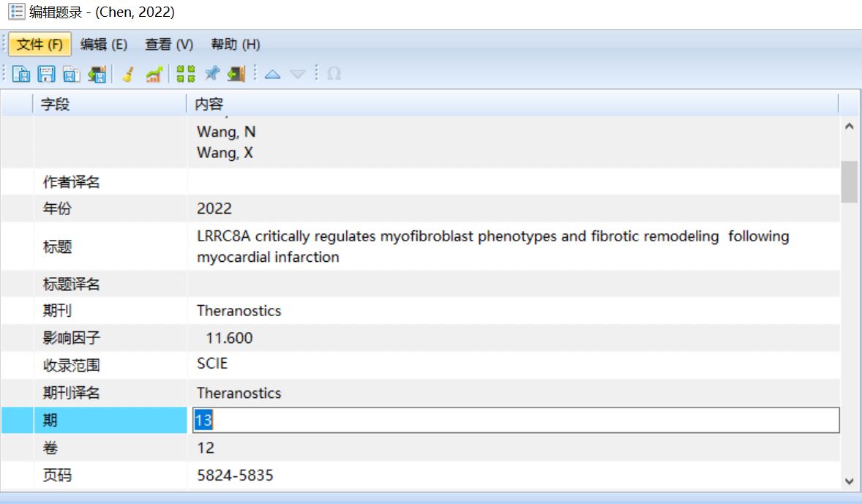This screenshot has width=862, height=504.
Task: Select the 期刊译名 field label
Action: pos(72,393)
